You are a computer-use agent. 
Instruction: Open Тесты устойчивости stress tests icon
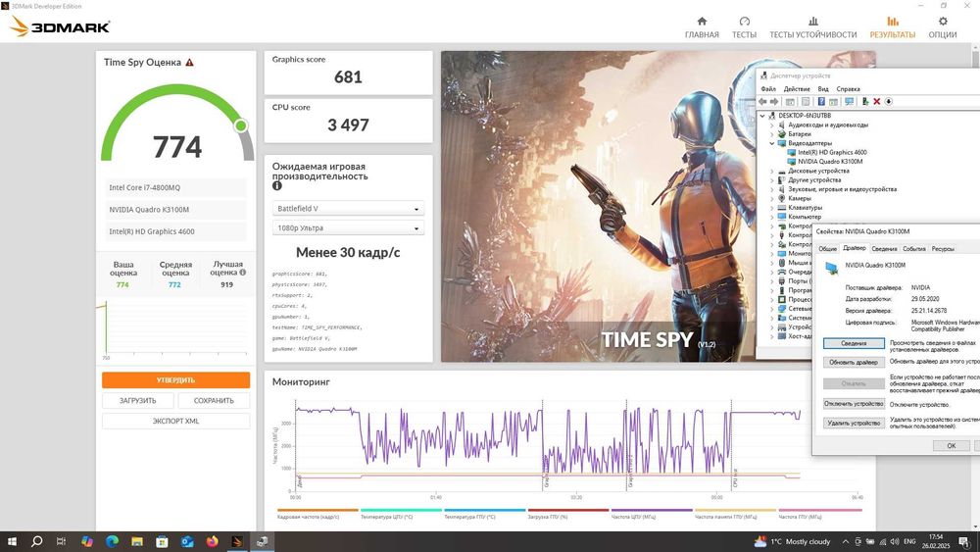812,22
